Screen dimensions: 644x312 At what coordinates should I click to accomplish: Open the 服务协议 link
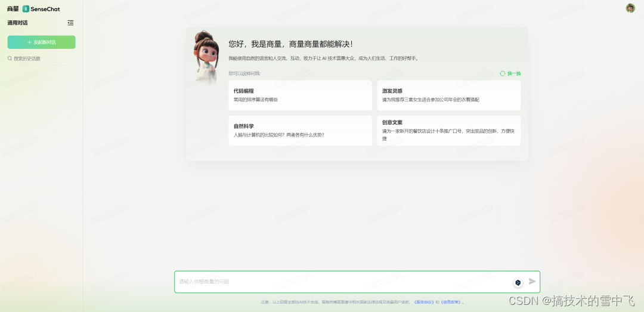pyautogui.click(x=424, y=302)
